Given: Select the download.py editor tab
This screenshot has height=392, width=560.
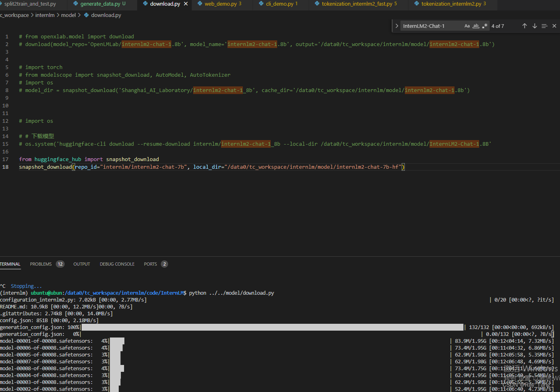Looking at the screenshot, I should [x=165, y=4].
